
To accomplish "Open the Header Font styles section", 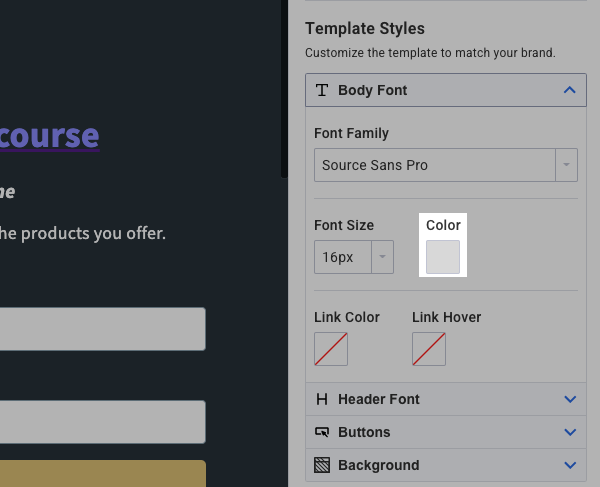I will pyautogui.click(x=379, y=399).
